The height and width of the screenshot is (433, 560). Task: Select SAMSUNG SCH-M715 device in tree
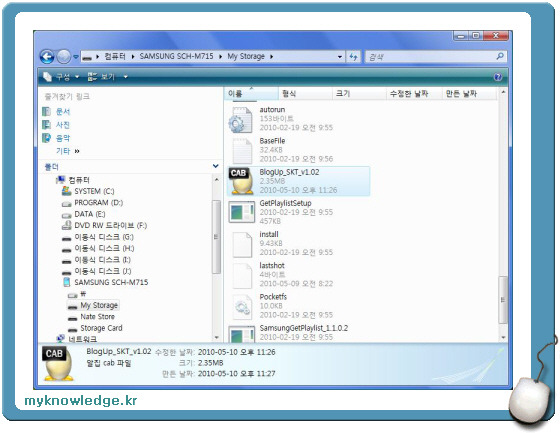pyautogui.click(x=111, y=282)
